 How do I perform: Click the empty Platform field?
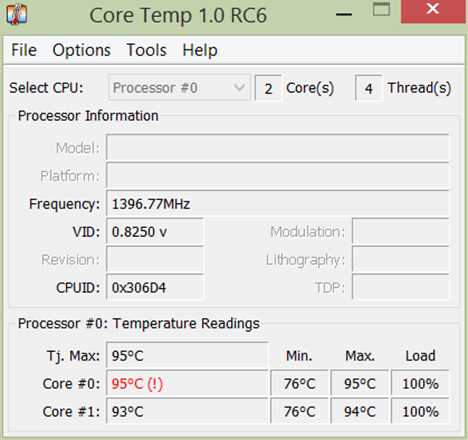(x=278, y=175)
